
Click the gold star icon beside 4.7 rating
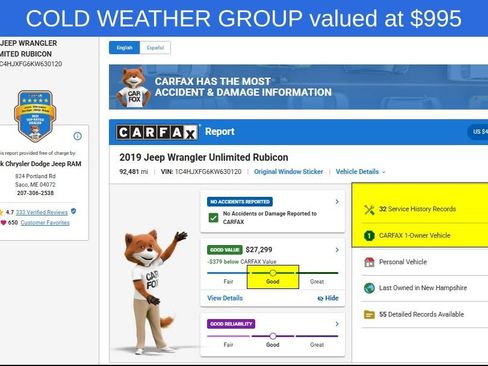(1, 212)
